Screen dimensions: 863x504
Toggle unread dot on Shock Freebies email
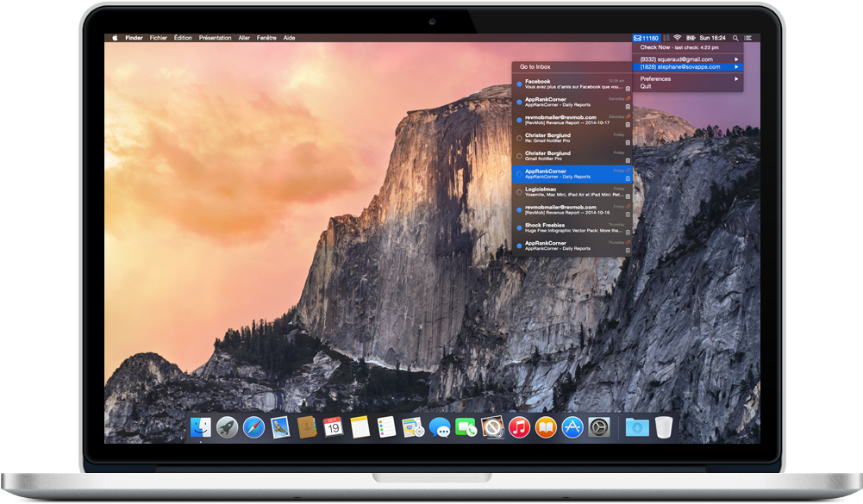(x=519, y=228)
